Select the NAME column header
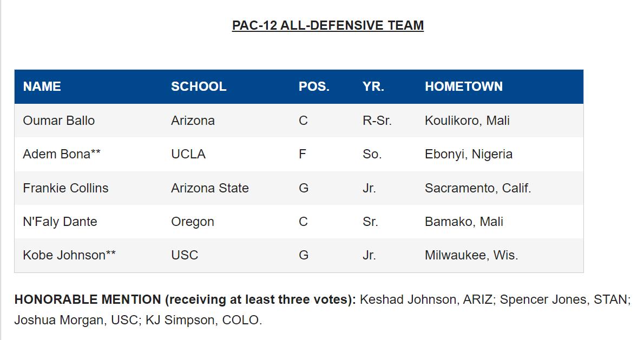Screen dimensions: 644x340 [x=42, y=86]
